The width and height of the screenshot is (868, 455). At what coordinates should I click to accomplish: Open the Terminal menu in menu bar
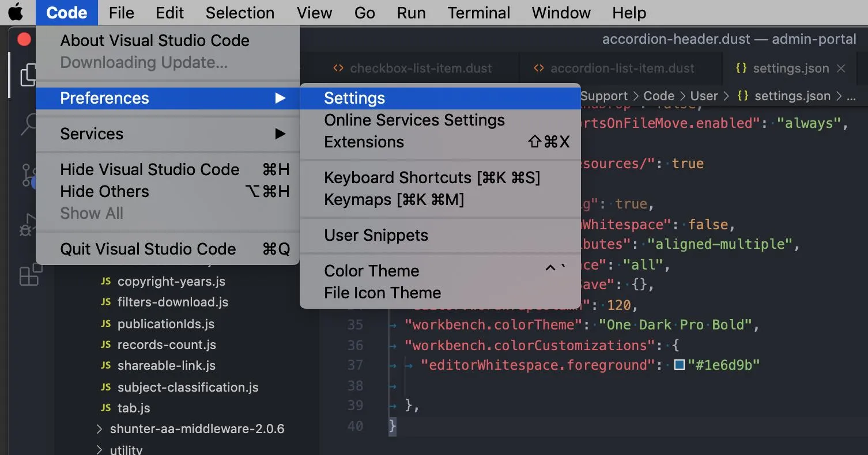click(x=479, y=13)
